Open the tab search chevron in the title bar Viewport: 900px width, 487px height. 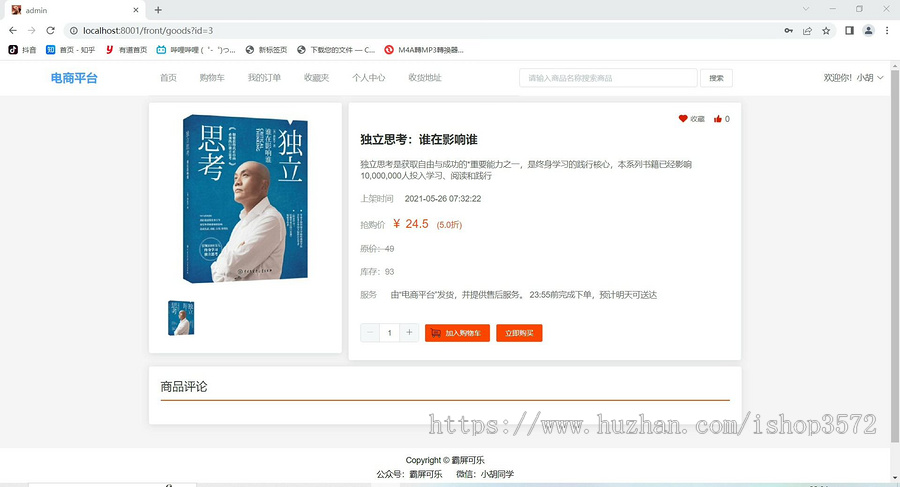click(x=806, y=9)
